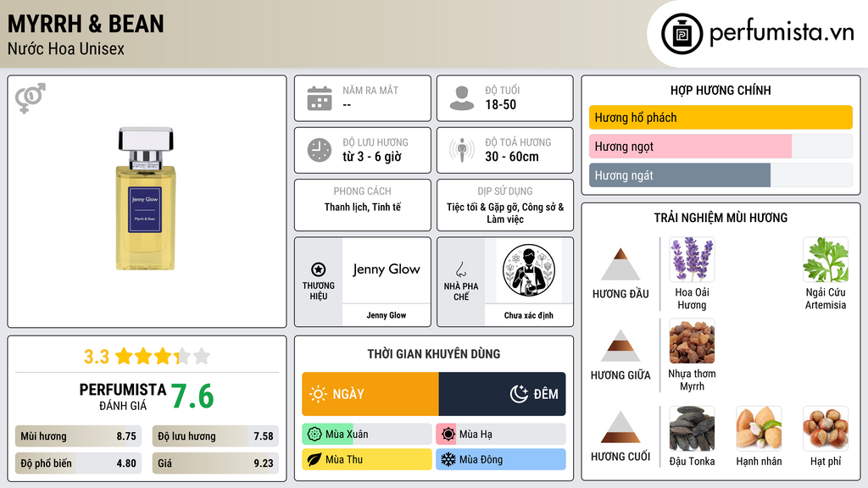Click the MYRRH & BEAN title
868x488 pixels.
[86, 24]
